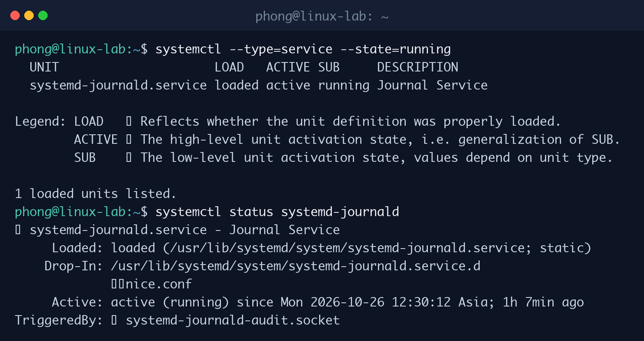This screenshot has height=341, width=644.
Task: Click systemd-journald.service in the unit list
Action: tap(118, 85)
